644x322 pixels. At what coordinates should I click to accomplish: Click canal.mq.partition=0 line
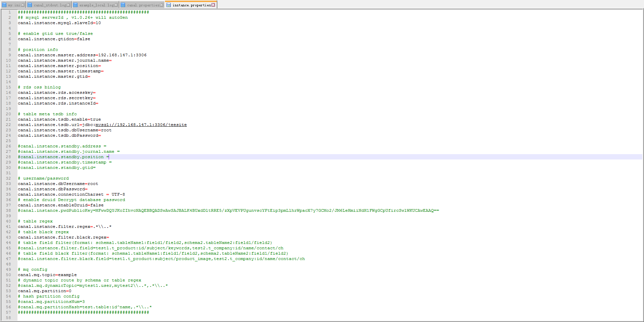click(45, 291)
